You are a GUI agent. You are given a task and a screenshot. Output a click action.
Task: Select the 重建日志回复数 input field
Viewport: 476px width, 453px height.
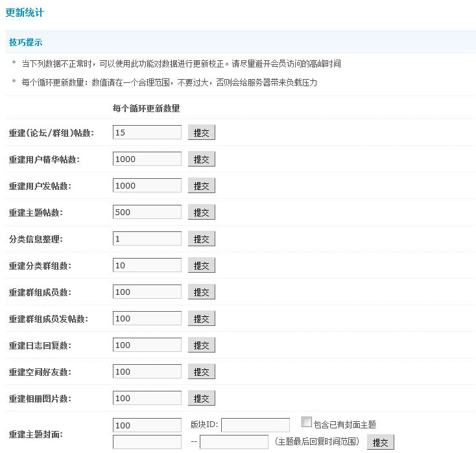pyautogui.click(x=147, y=345)
